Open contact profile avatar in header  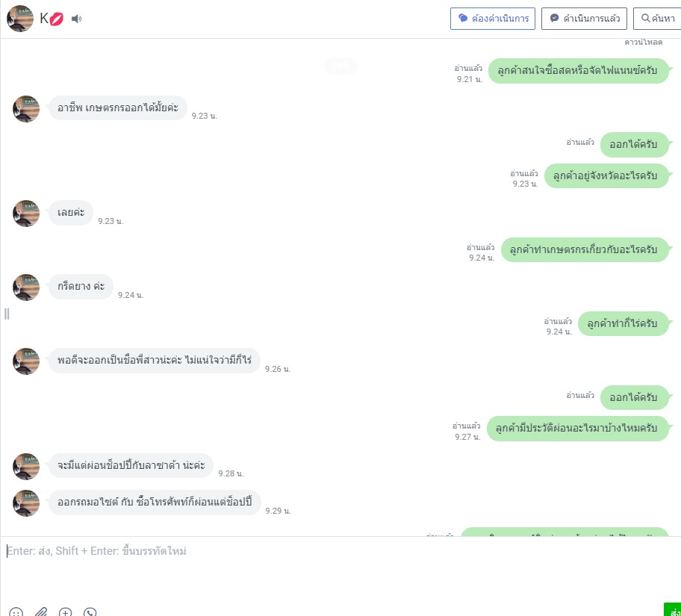coord(20,19)
